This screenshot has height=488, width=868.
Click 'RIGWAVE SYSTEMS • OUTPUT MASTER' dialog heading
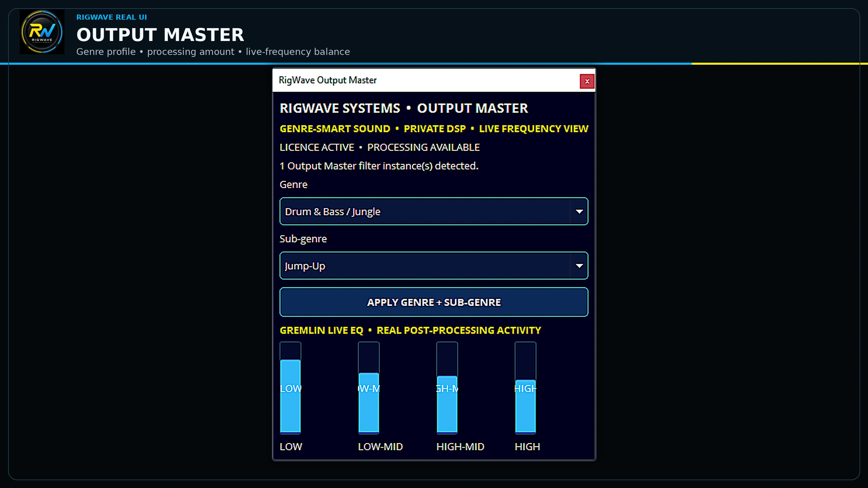[403, 108]
